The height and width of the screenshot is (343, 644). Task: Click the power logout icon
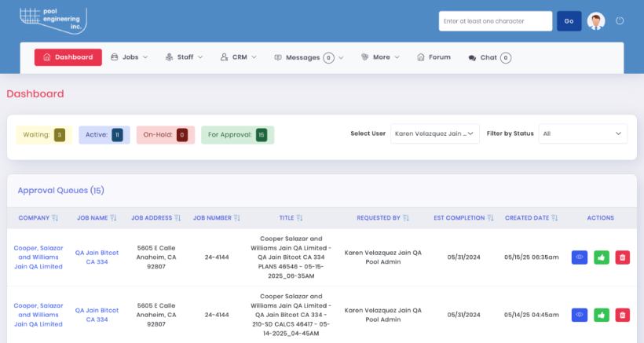coord(620,21)
